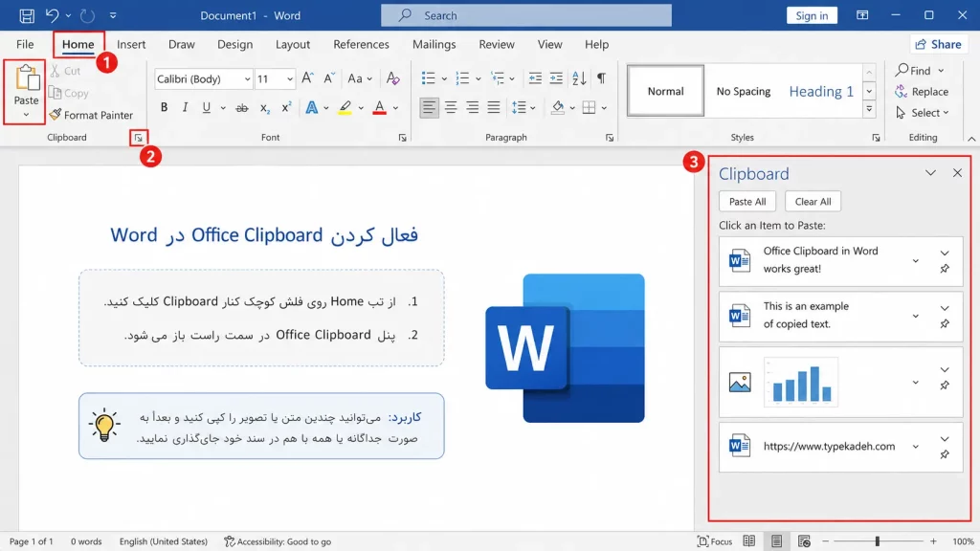Viewport: 980px width, 551px height.
Task: Switch to Read Mode view
Action: pos(748,541)
